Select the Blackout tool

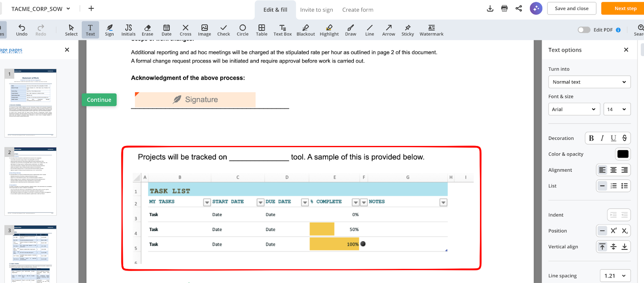(x=305, y=30)
